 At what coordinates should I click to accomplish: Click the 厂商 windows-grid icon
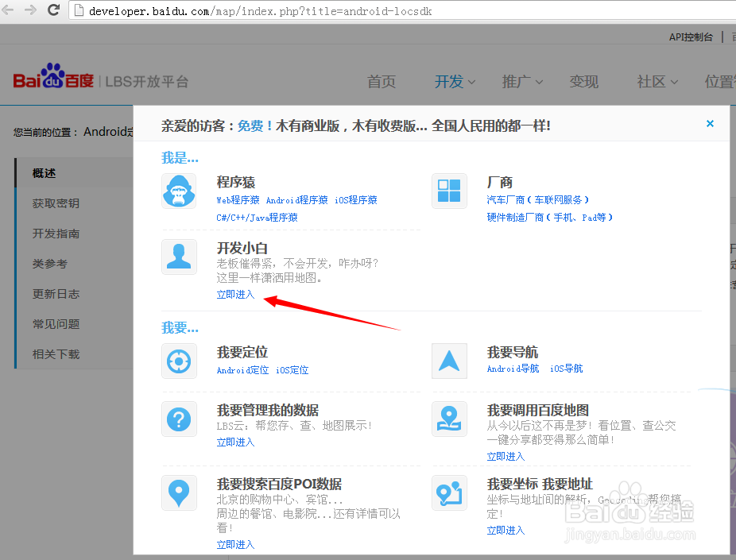pyautogui.click(x=449, y=191)
